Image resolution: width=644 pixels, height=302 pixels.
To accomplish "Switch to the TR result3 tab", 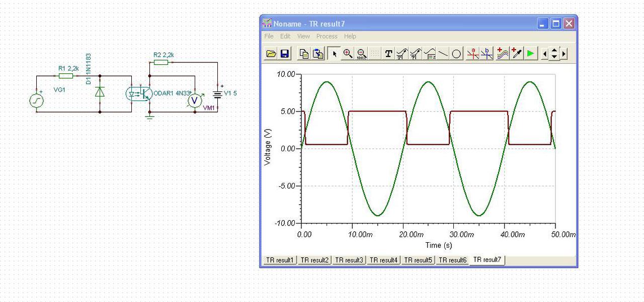I will (349, 260).
